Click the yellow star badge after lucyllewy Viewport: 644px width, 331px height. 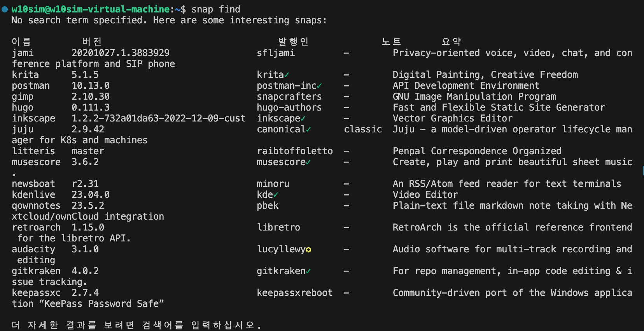(308, 250)
